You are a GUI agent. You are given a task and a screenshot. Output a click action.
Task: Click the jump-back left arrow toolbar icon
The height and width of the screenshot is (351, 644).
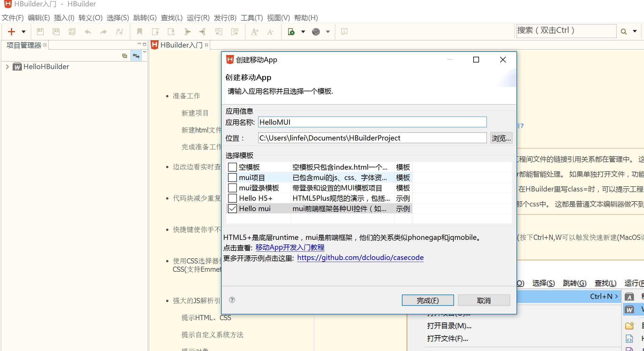[x=187, y=32]
